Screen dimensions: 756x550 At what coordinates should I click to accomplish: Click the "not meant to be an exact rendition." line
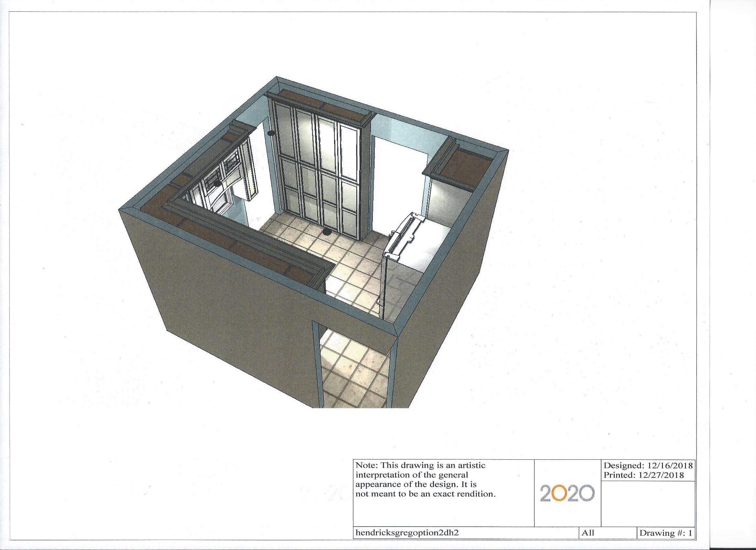click(426, 494)
